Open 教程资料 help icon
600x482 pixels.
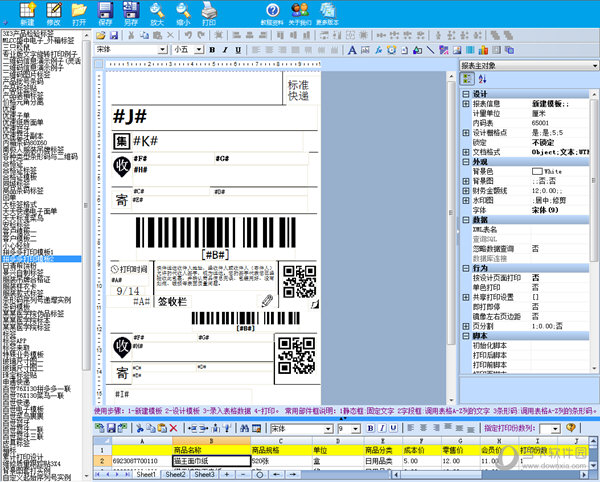coord(270,12)
